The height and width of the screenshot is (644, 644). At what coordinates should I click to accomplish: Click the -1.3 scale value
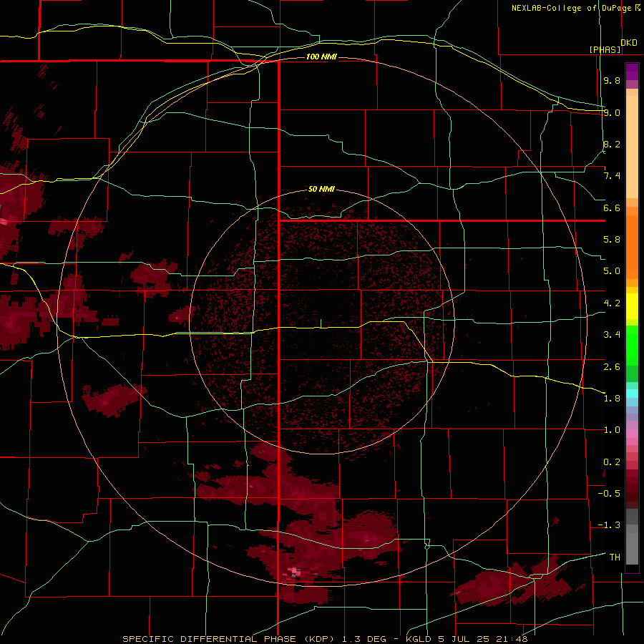click(609, 525)
